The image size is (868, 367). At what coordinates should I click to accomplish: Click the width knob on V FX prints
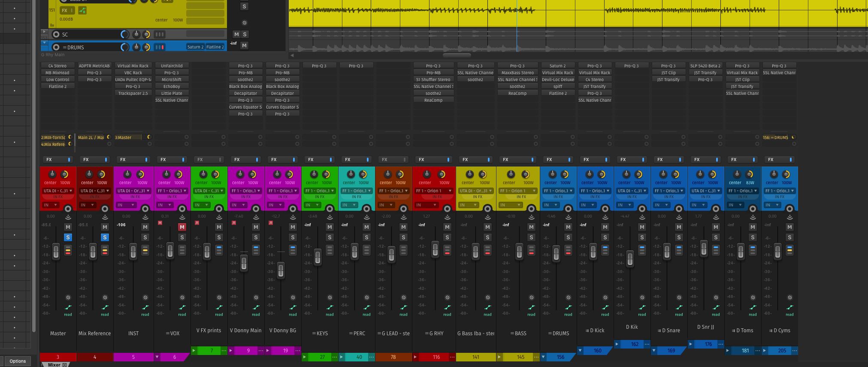click(x=216, y=174)
